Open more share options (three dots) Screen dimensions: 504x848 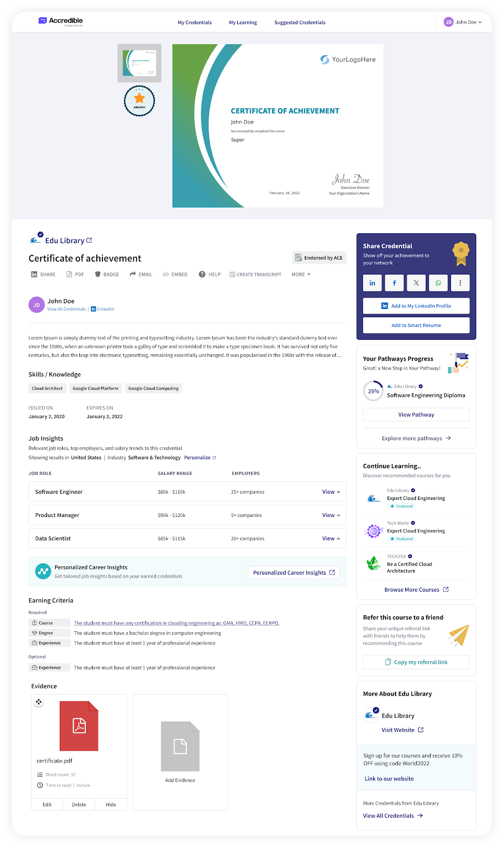[x=460, y=283]
